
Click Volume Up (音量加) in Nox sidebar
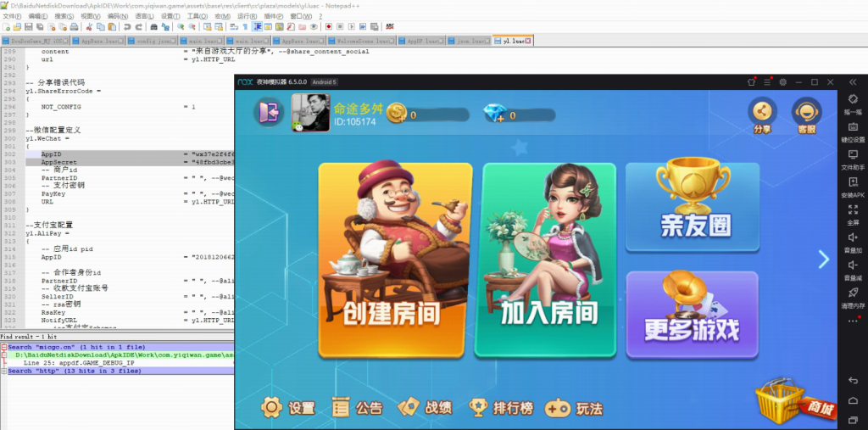[x=853, y=241]
